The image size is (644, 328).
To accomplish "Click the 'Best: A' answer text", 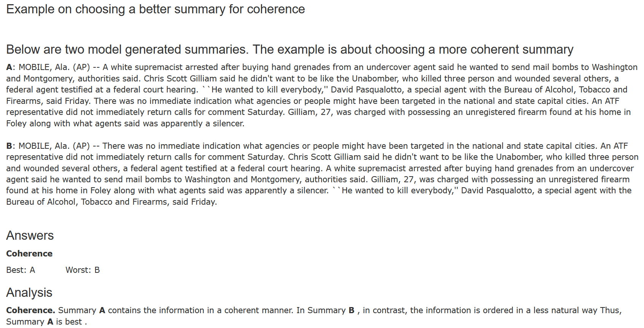I will (x=21, y=270).
